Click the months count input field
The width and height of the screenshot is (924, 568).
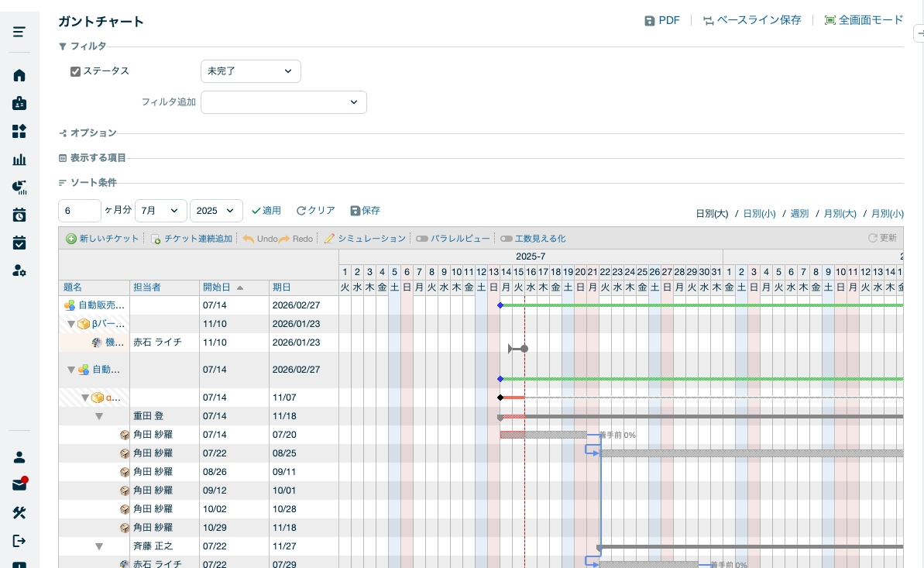[x=79, y=211]
